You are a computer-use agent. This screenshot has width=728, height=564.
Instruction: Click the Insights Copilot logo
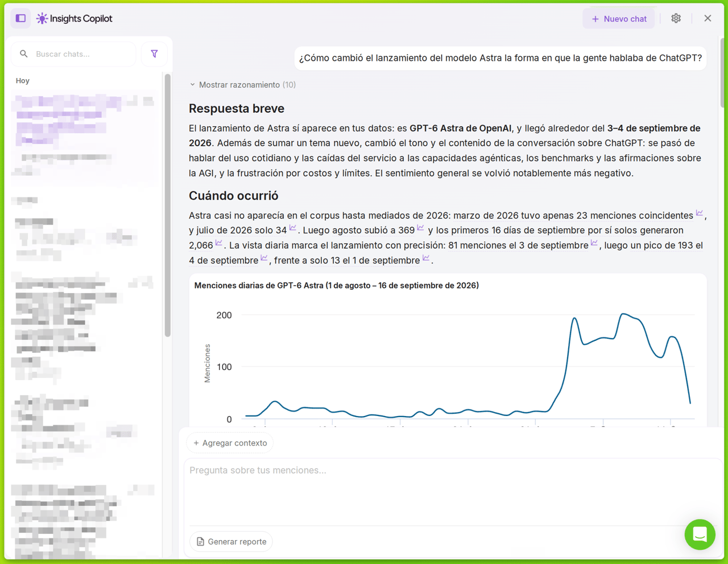pyautogui.click(x=75, y=19)
